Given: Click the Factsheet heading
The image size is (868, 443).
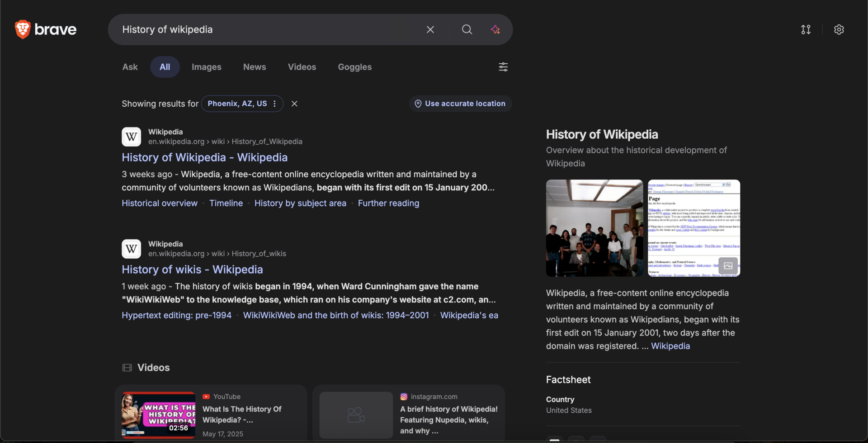Looking at the screenshot, I should pos(568,380).
